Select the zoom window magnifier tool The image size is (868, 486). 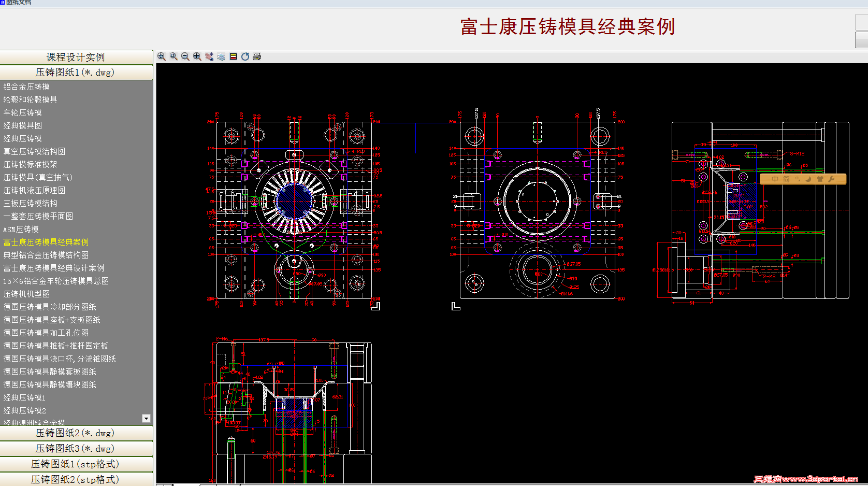tap(173, 56)
